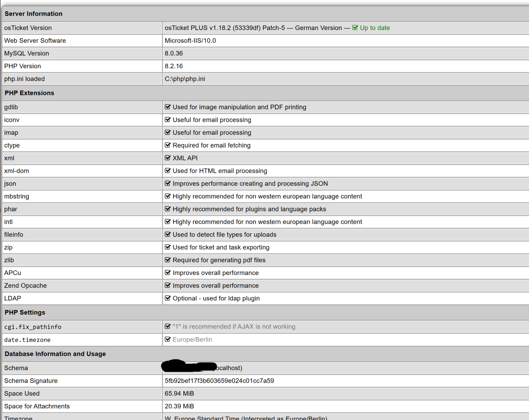Click the check icon in phar row

click(168, 209)
